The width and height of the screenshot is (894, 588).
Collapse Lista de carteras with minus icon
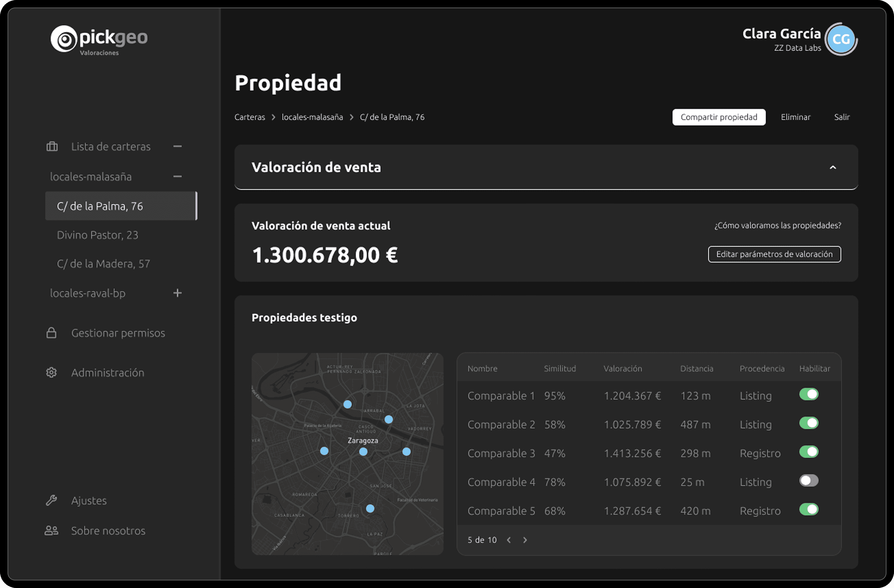[x=177, y=146]
